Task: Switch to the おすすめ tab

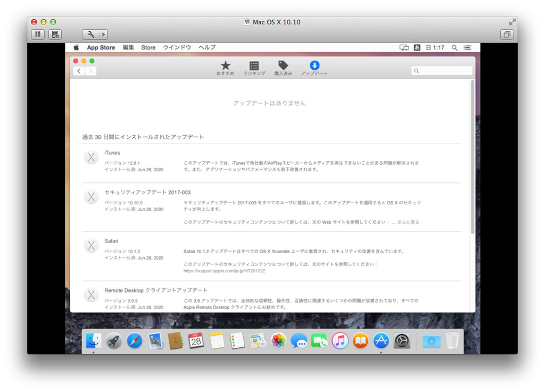Action: (x=225, y=68)
